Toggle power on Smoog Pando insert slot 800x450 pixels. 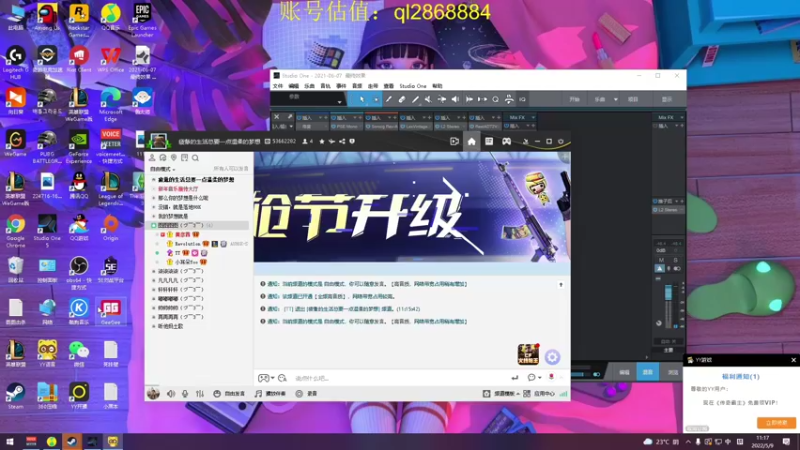click(368, 126)
